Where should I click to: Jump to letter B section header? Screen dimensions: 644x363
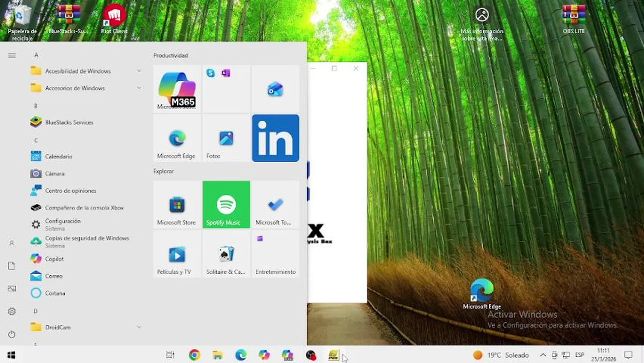(x=36, y=106)
